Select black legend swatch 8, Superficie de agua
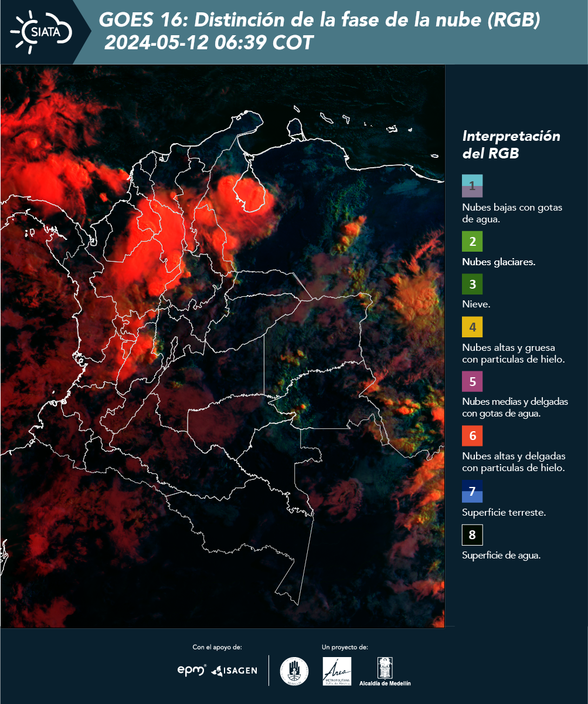The height and width of the screenshot is (704, 588). click(472, 534)
